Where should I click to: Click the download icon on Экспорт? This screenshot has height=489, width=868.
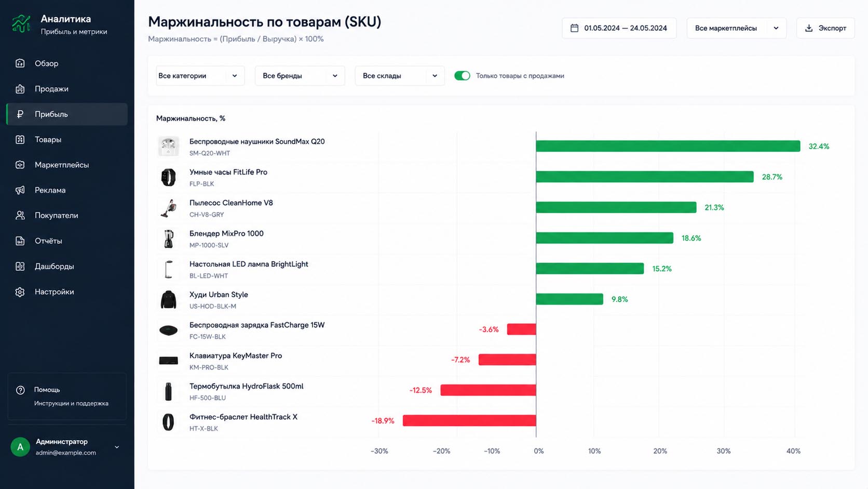(x=809, y=28)
